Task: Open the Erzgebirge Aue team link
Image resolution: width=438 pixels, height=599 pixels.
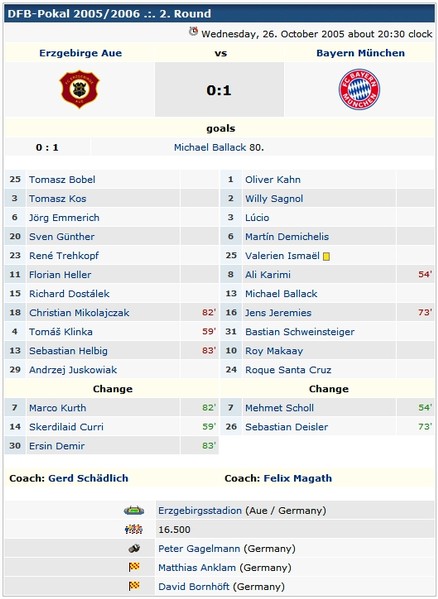Action: click(x=81, y=53)
